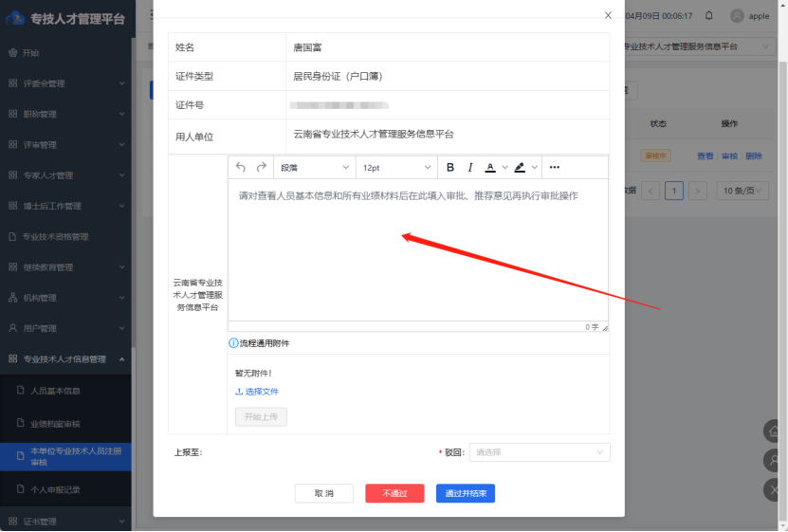Viewport: 788px width, 532px height.
Task: Toggle bold formatting in the editor
Action: point(450,168)
